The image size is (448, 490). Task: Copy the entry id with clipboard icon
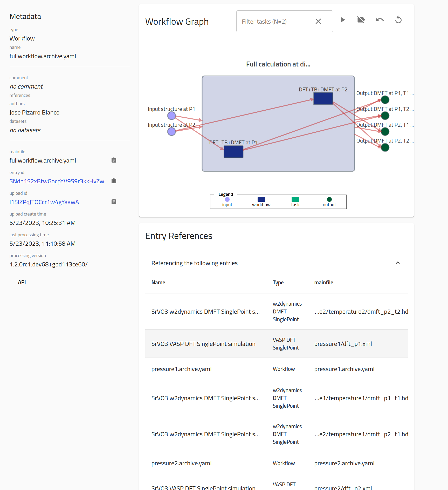coord(114,181)
